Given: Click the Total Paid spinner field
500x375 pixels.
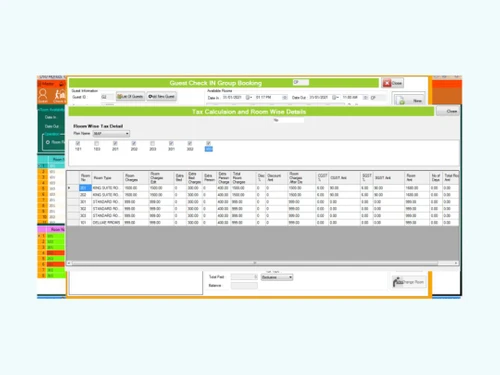Looking at the screenshot, I should 244,277.
